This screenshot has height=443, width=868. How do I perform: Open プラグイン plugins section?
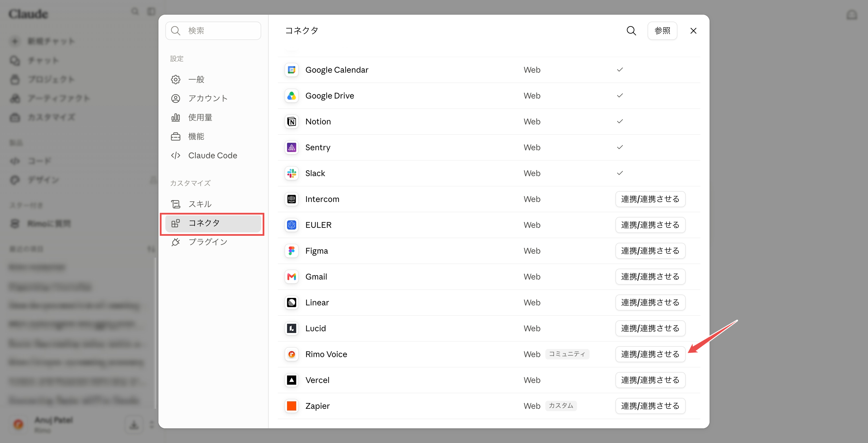coord(213,242)
